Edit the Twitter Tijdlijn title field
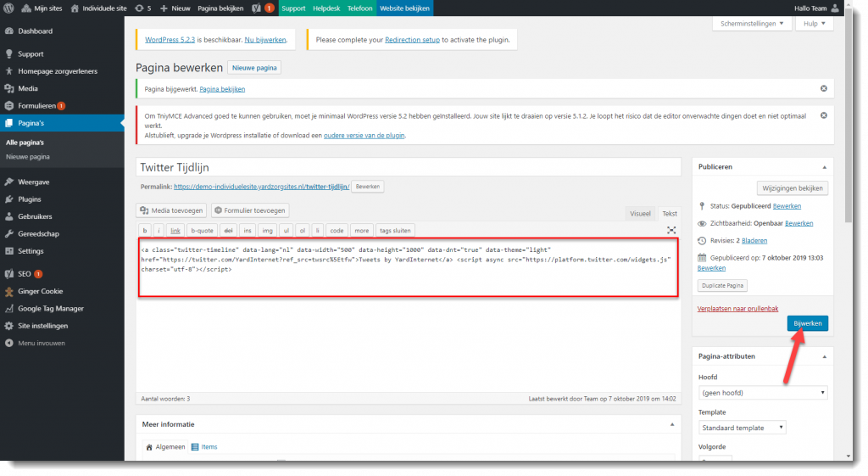Viewport: 868px width, 476px height. coord(409,167)
